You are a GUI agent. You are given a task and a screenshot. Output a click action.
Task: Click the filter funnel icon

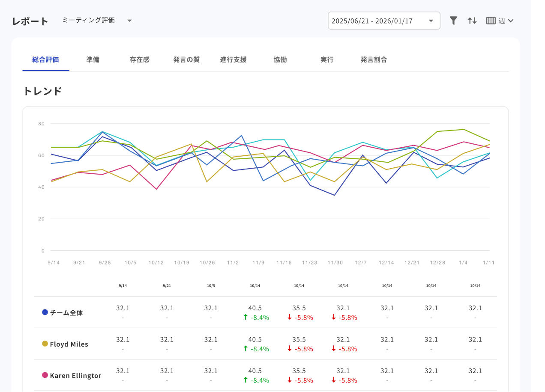(453, 21)
